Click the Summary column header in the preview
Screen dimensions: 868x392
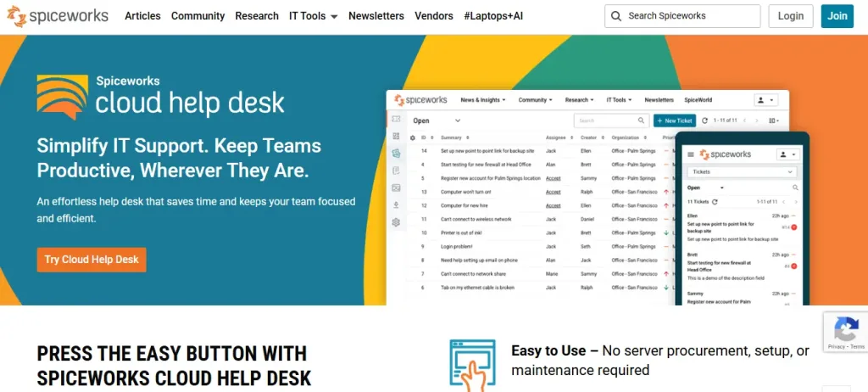coord(451,137)
